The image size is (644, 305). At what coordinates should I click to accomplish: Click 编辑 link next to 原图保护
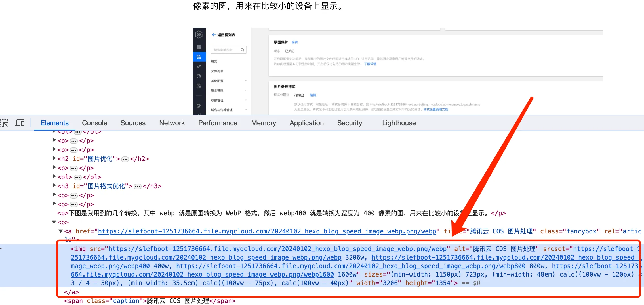click(294, 42)
